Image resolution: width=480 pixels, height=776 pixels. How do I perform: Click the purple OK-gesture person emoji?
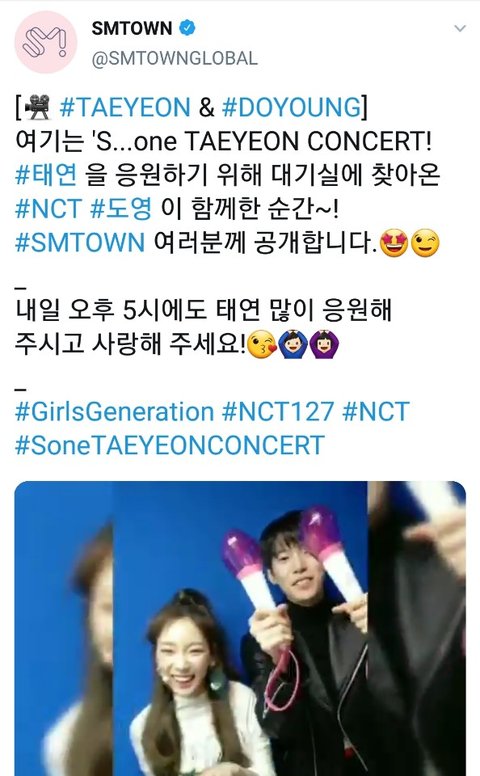(324, 344)
